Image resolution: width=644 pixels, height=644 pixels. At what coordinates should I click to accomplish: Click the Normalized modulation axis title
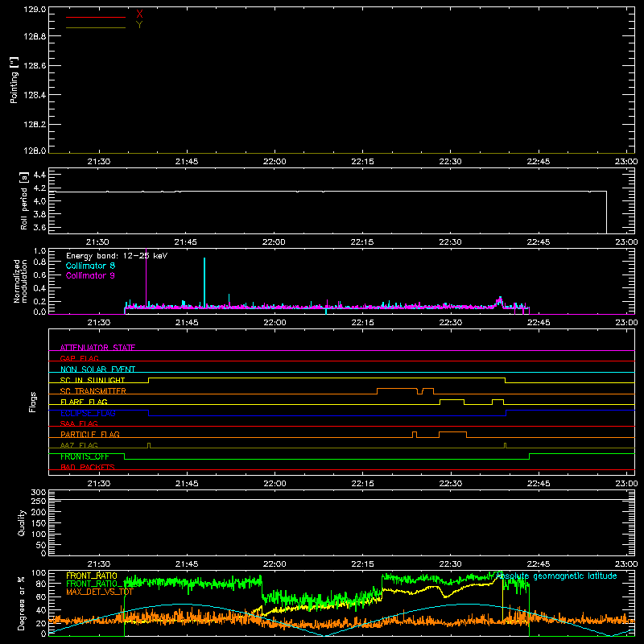(x=20, y=281)
